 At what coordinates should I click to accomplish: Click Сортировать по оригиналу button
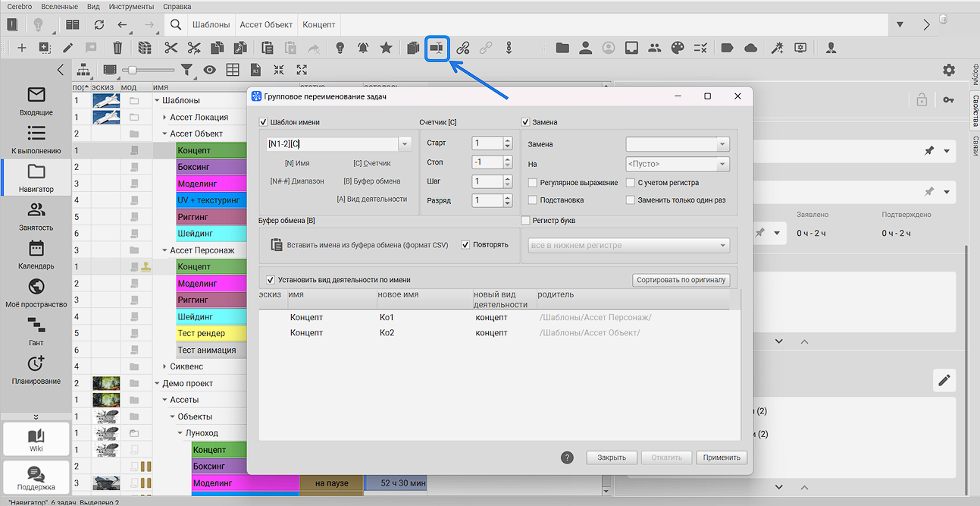[682, 280]
